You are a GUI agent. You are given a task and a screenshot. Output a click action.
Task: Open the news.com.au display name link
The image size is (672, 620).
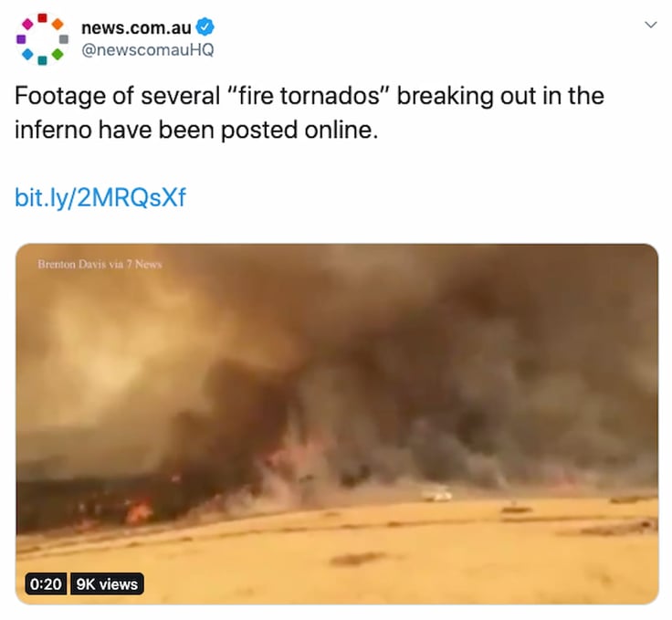[x=136, y=28]
